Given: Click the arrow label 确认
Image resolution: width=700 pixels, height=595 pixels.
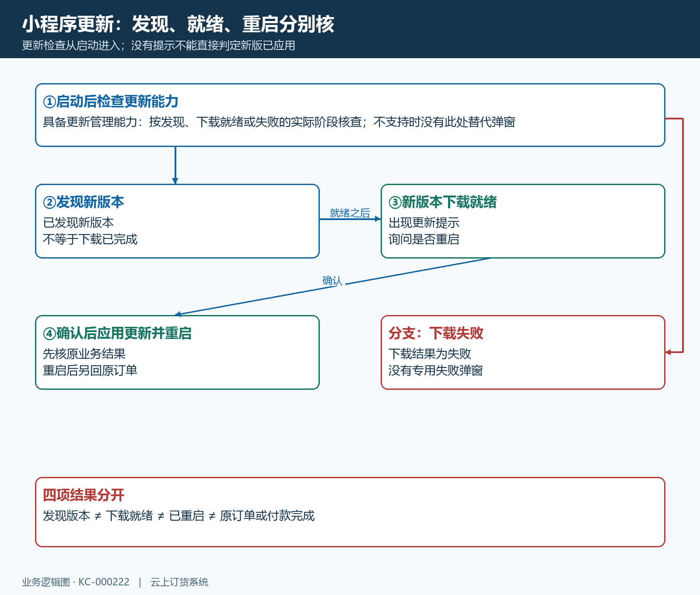Looking at the screenshot, I should [x=332, y=281].
